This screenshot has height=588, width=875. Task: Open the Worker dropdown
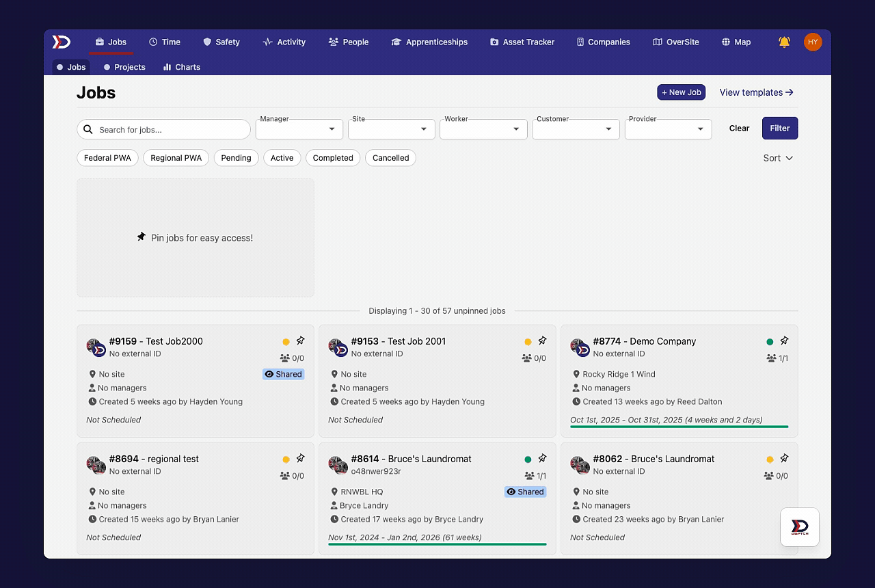click(483, 129)
